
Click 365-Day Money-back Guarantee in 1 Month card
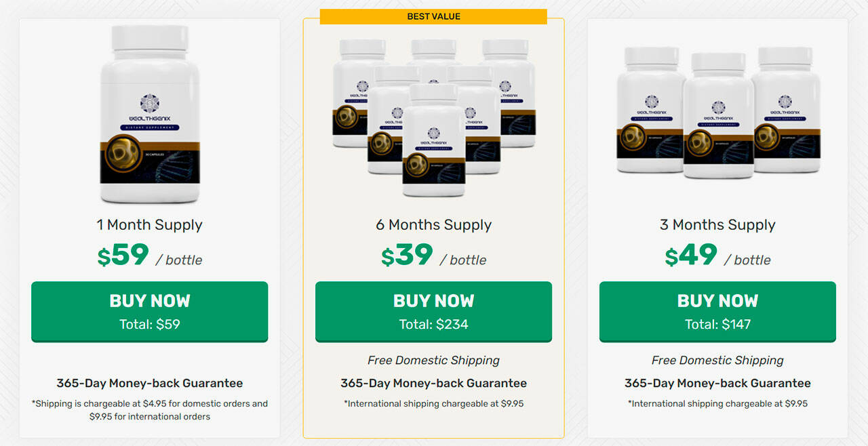(x=149, y=384)
